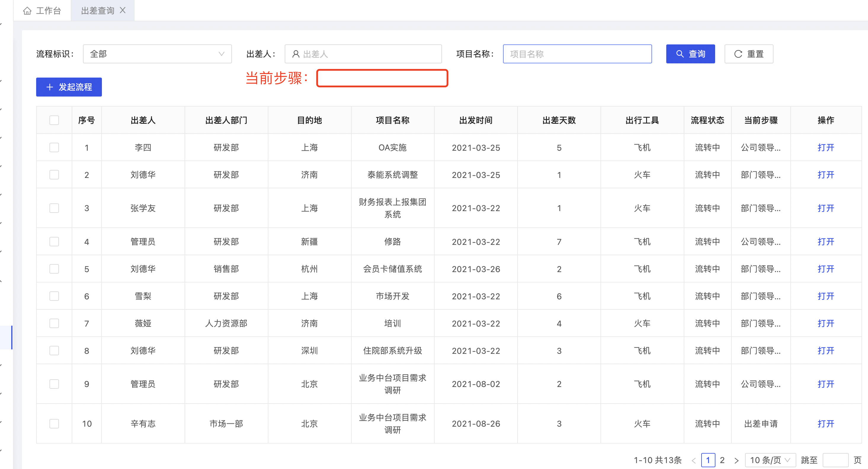Screen dimensions: 868x469
Task: Go to next page arrow in pagination
Action: [736, 460]
